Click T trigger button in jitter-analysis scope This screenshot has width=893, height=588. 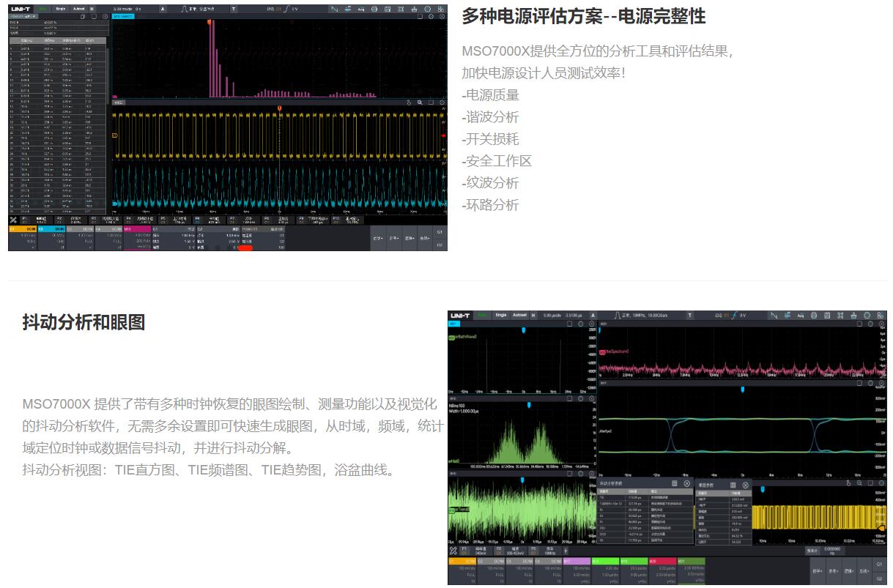click(x=690, y=315)
